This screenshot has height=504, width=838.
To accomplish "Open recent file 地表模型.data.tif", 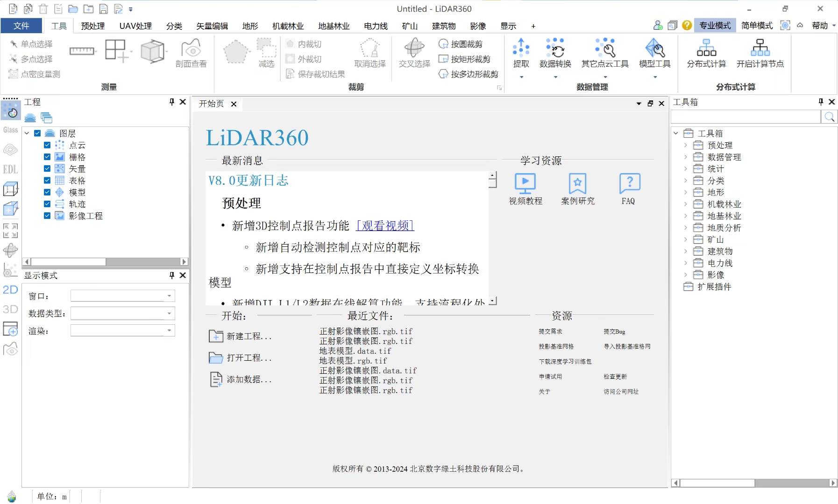I will pyautogui.click(x=355, y=351).
